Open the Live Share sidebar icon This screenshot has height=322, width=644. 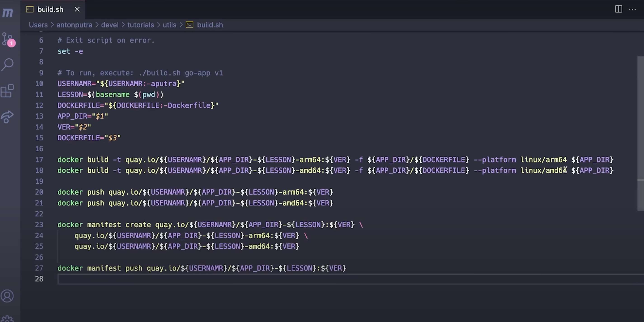(7, 117)
